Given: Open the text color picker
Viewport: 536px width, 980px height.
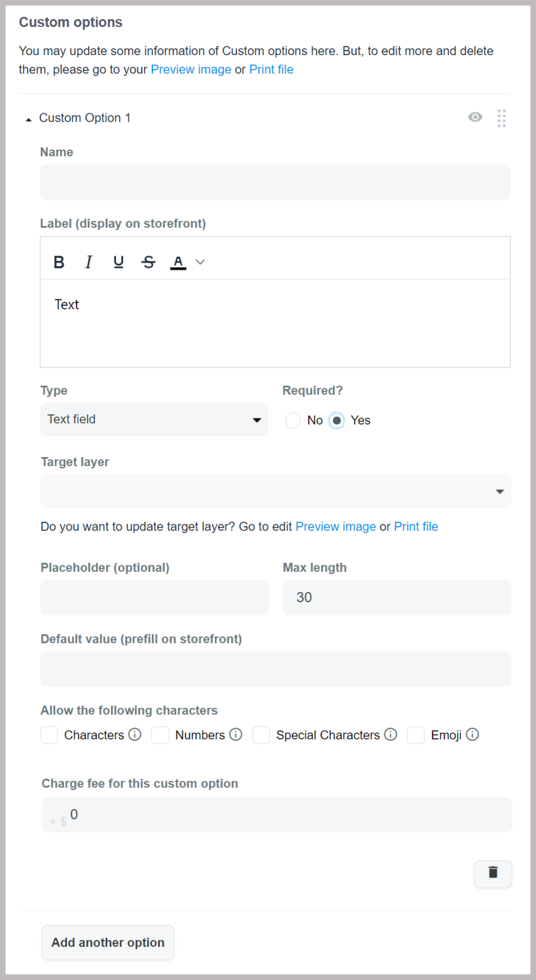Looking at the screenshot, I should [x=178, y=262].
